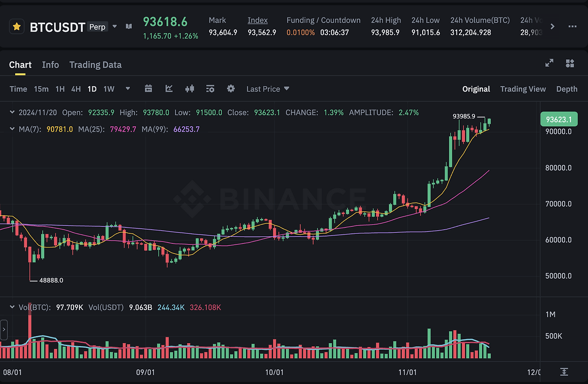Collapse the MA indicator legend row

pyautogui.click(x=12, y=129)
